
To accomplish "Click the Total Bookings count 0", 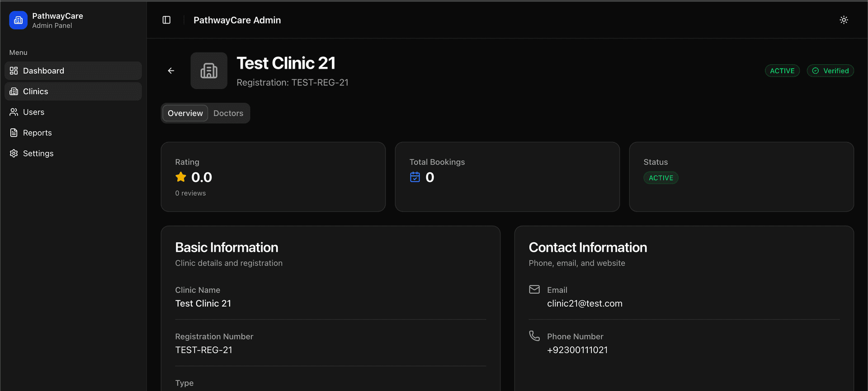I will pyautogui.click(x=430, y=177).
